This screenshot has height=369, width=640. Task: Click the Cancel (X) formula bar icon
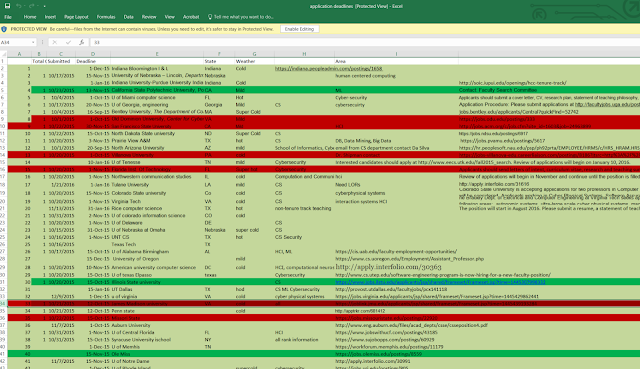tap(54, 42)
